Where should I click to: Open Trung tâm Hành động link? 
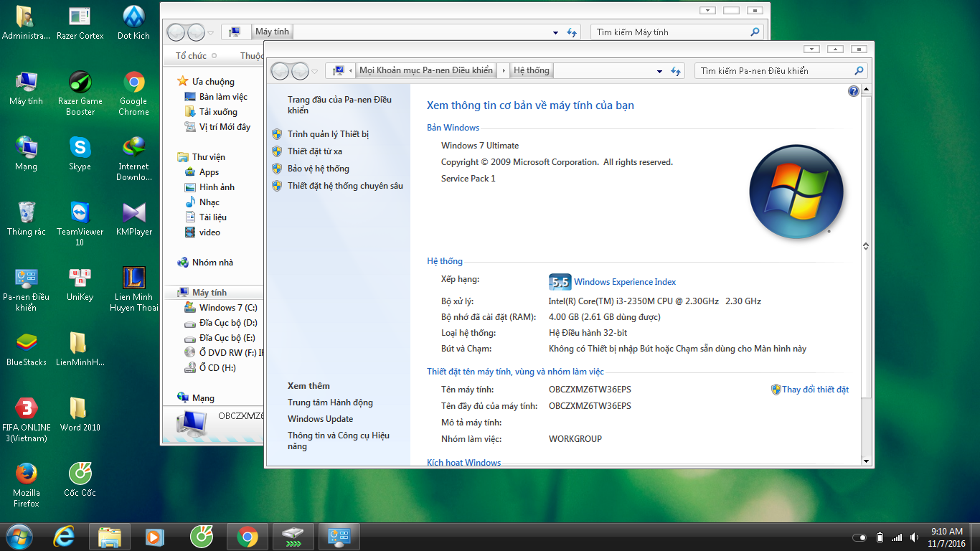[x=330, y=402]
